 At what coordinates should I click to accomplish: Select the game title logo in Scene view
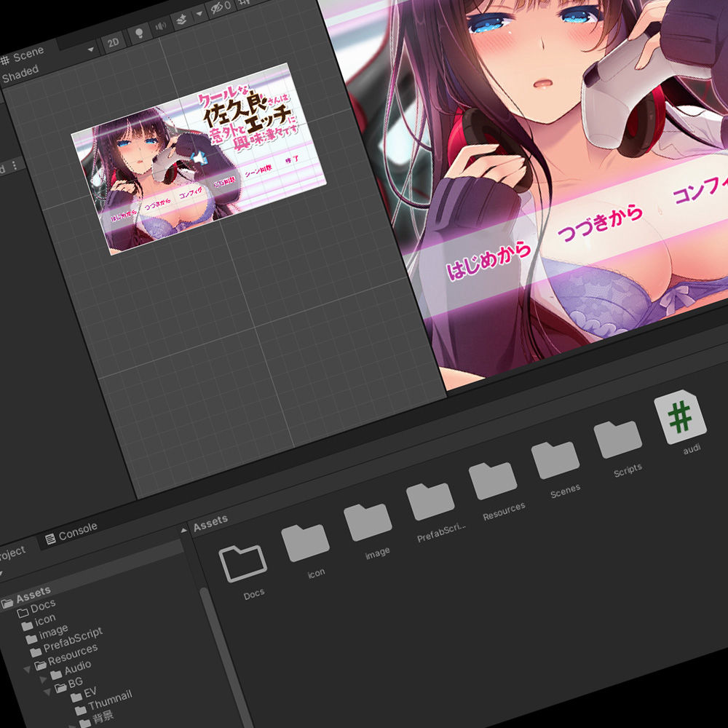click(x=250, y=118)
